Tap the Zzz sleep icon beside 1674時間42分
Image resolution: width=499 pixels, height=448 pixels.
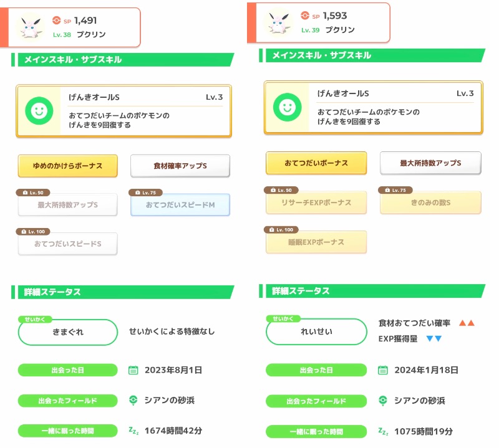tap(133, 431)
